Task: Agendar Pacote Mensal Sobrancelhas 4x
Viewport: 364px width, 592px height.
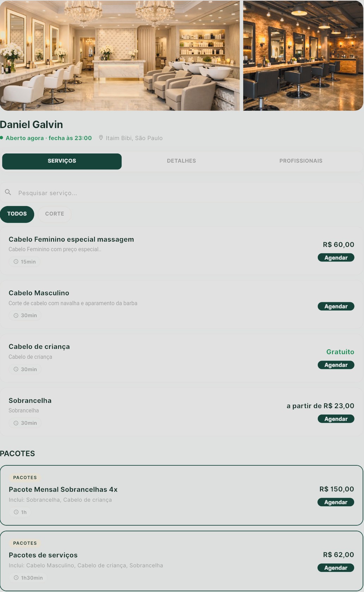Action: click(336, 502)
